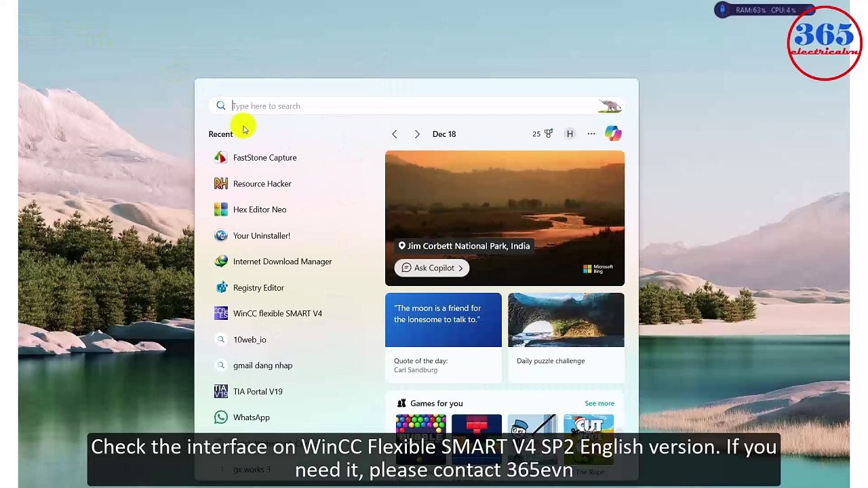This screenshot has height=488, width=868.
Task: Click the Games for you chess icon
Action: pyautogui.click(x=401, y=403)
